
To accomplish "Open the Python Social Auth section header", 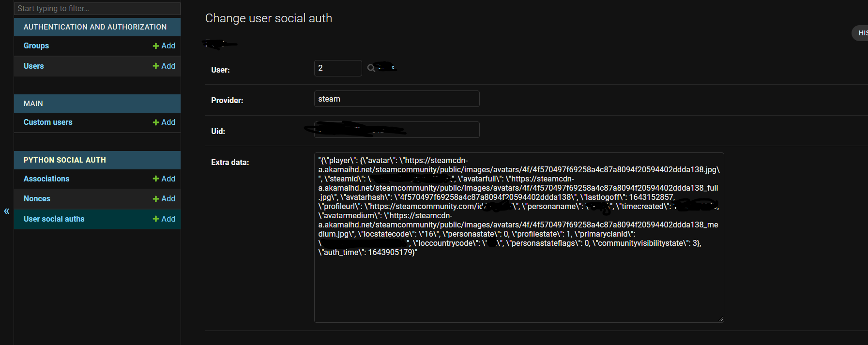I will pyautogui.click(x=65, y=160).
